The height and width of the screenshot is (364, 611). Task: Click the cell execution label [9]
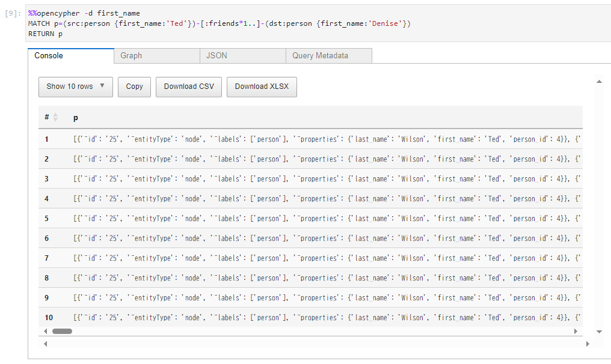11,13
